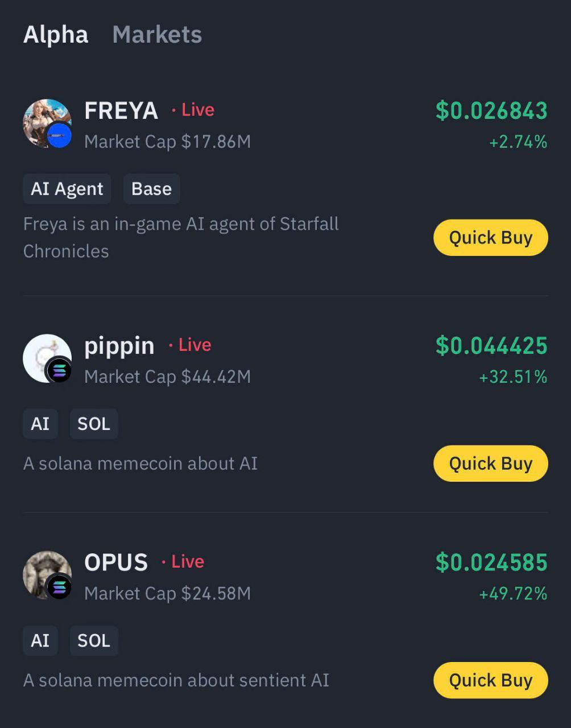This screenshot has height=728, width=571.
Task: Open OPUS description about sentient AI
Action: [176, 680]
